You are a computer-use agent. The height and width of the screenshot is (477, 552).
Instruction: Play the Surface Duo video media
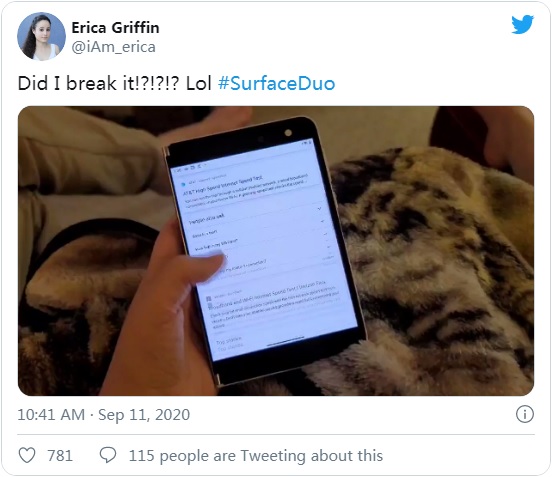tap(276, 251)
